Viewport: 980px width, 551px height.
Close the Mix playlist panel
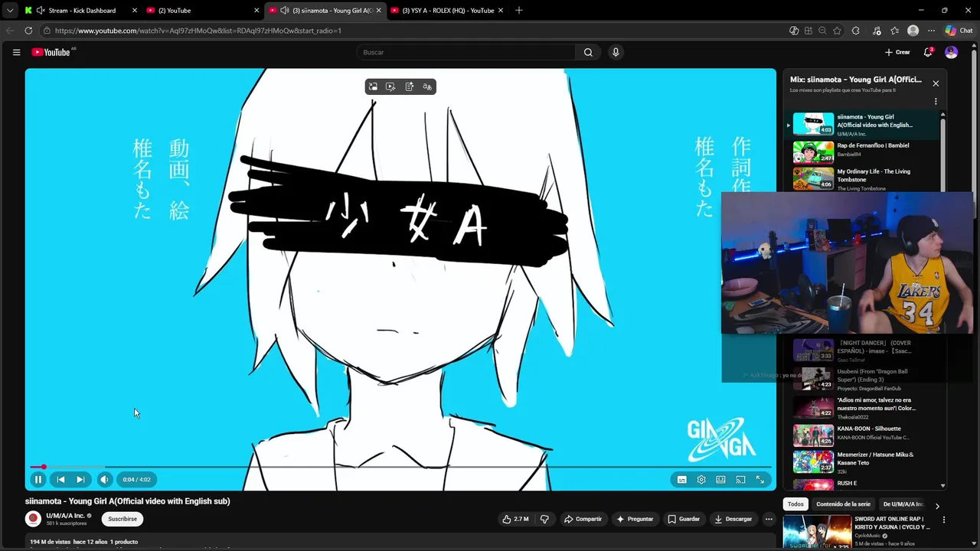coord(936,83)
